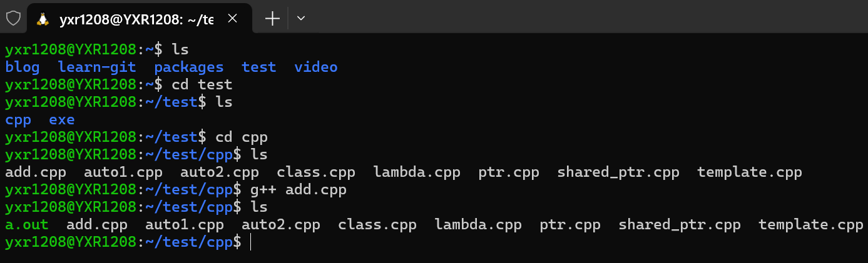Click the blue test directory in home listing
This screenshot has width=868, height=263.
click(259, 67)
